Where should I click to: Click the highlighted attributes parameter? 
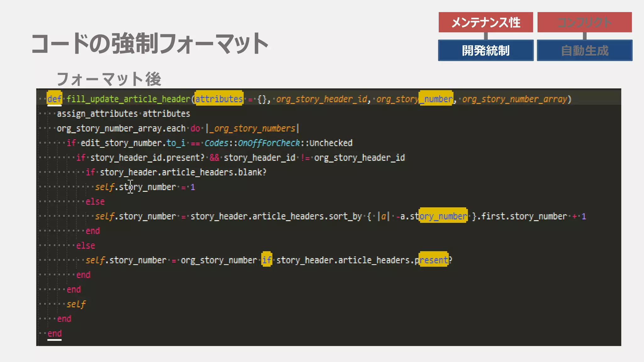219,99
